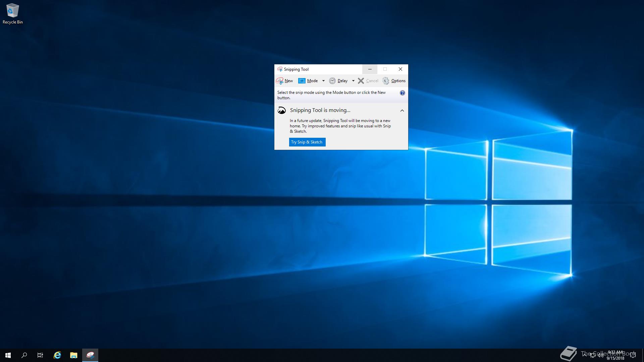Click the Mode button with the rectangle icon
This screenshot has height=362, width=644.
point(308,81)
